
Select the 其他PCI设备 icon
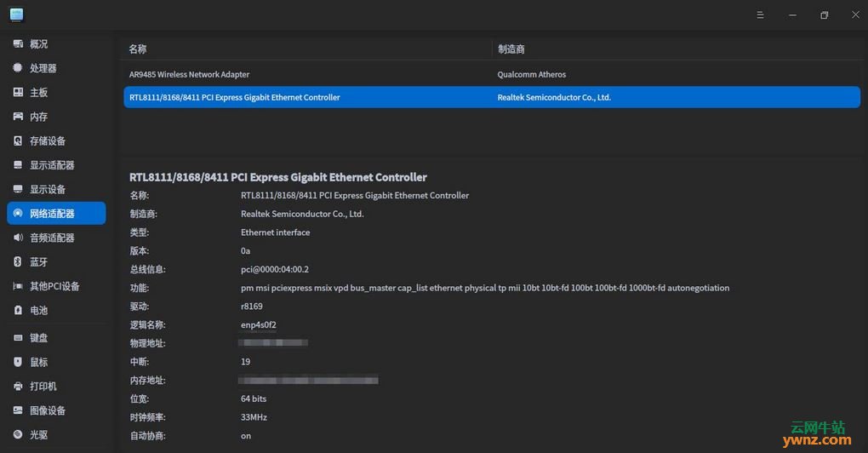tap(18, 286)
